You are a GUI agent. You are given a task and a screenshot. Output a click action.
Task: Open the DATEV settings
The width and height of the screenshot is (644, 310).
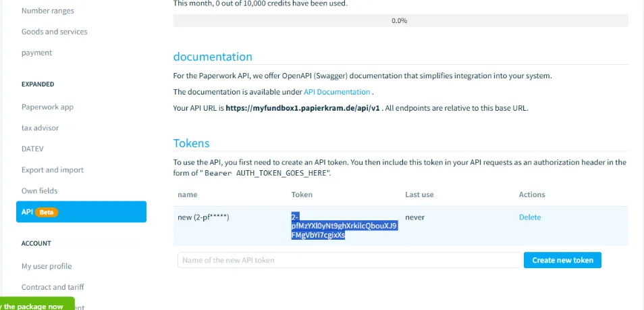tap(32, 149)
